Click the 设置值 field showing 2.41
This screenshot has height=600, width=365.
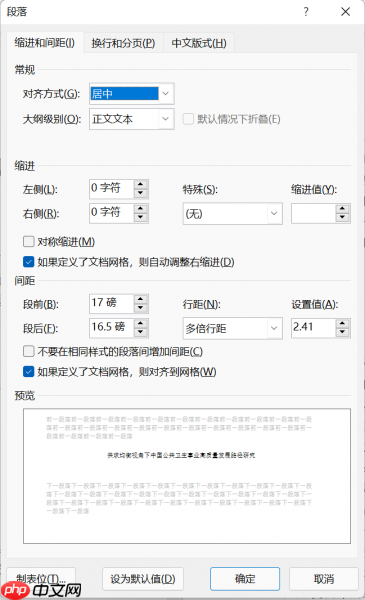click(313, 328)
